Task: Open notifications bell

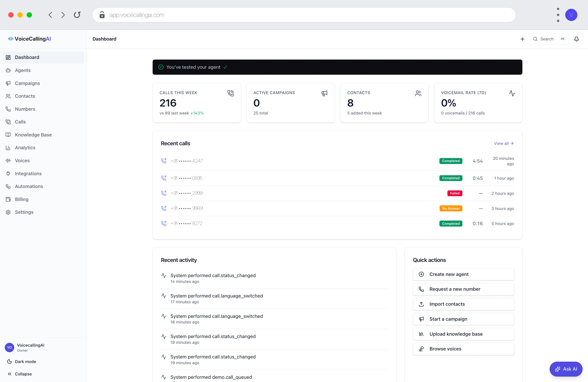Action: (x=576, y=39)
